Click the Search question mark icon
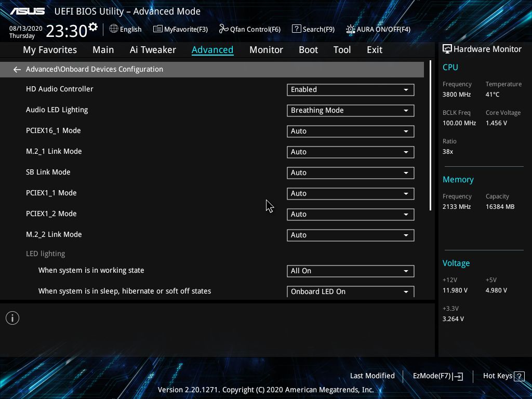The height and width of the screenshot is (399, 532). 296,29
